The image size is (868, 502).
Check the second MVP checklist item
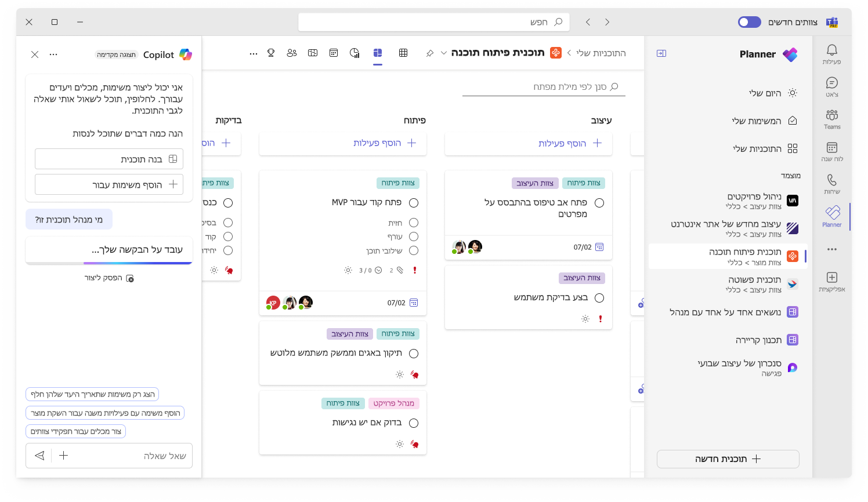point(414,237)
